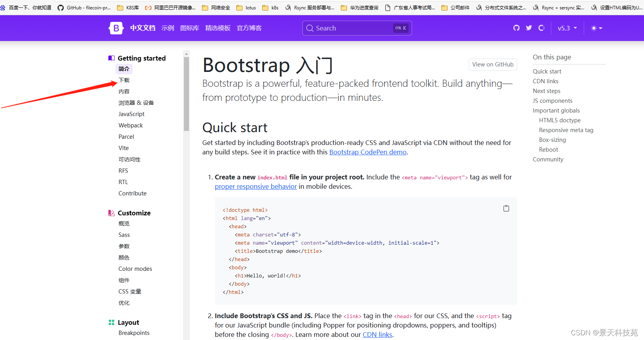Click the Customize section icon
This screenshot has height=340, width=644.
(112, 213)
